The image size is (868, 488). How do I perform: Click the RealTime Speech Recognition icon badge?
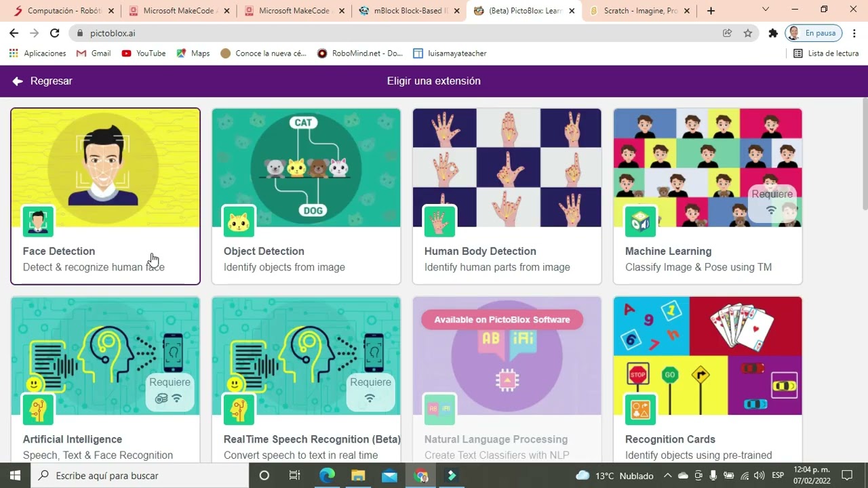tap(239, 410)
